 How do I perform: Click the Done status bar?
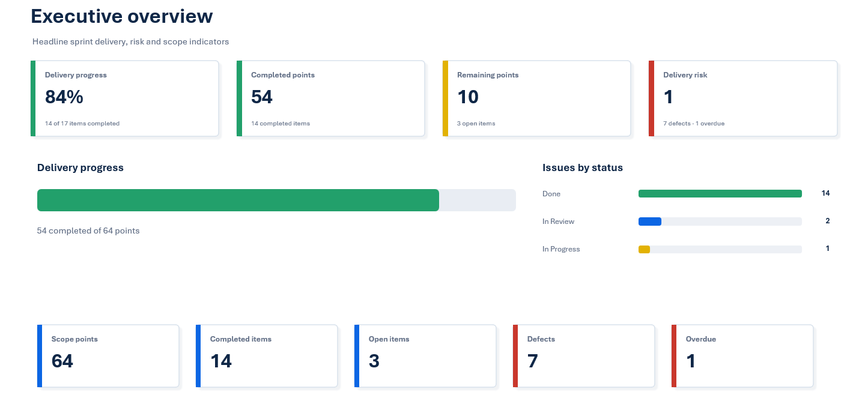click(720, 194)
